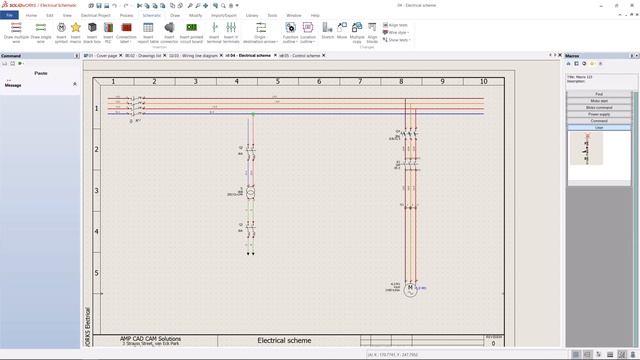Toggle the first status bar mode button
Screen dimensions: 640x360
click(576, 354)
